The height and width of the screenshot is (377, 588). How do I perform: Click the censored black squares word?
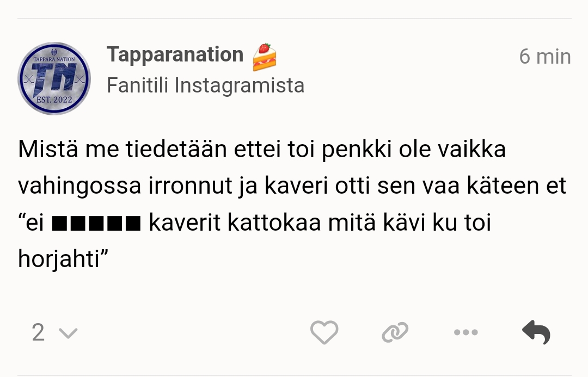96,223
